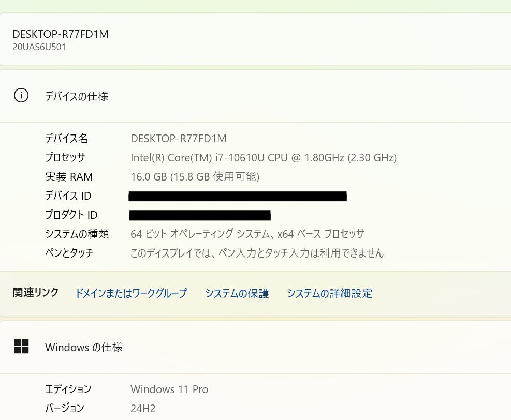511x420 pixels.
Task: Collapse the デバイスの仕様 section header
Action: 256,96
